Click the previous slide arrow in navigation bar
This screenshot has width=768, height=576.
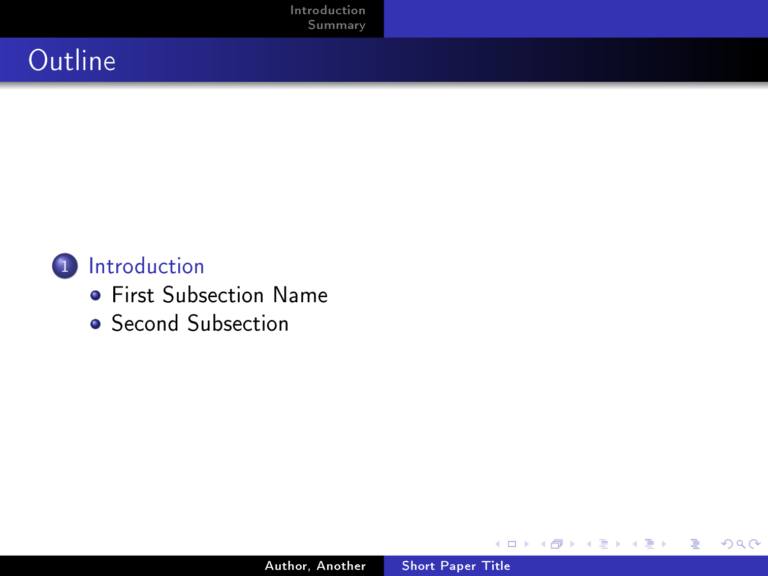coord(499,544)
